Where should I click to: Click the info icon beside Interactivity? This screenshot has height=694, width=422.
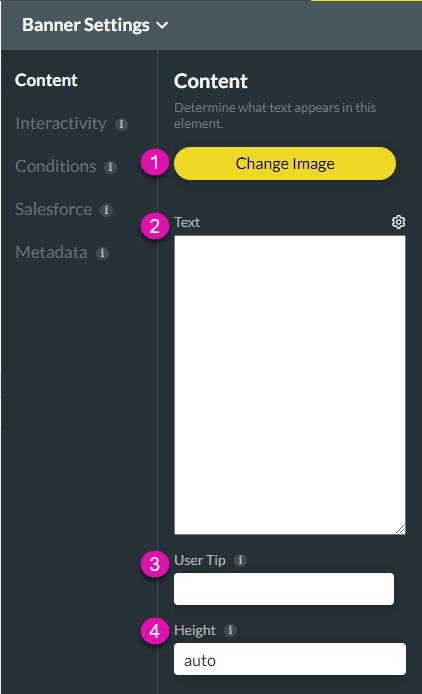(121, 124)
